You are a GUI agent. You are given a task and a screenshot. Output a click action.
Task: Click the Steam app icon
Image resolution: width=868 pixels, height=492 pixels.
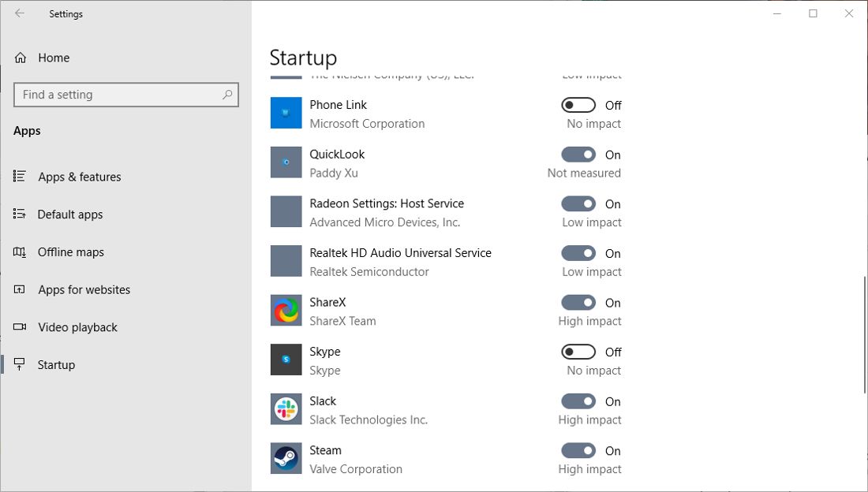coord(286,458)
